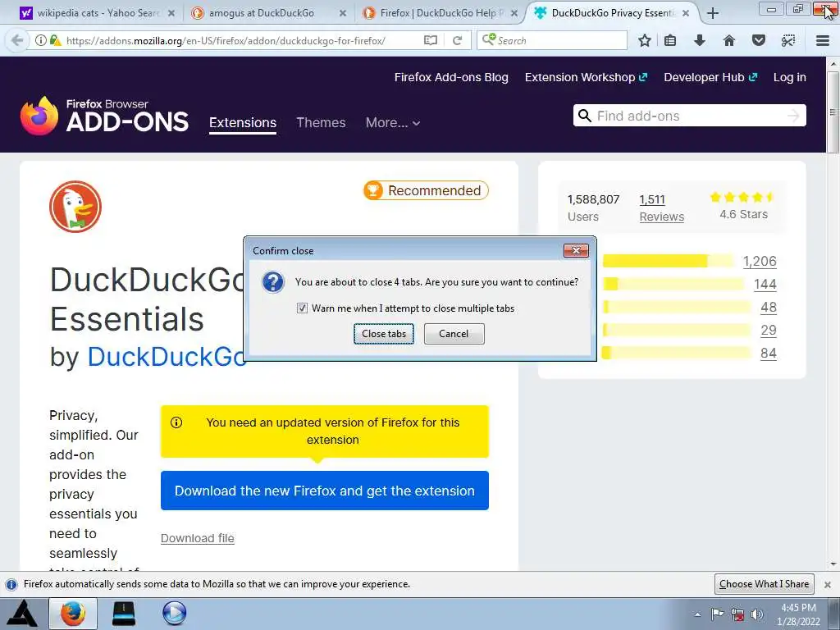Click the screenshots scissors icon
840x630 pixels.
[788, 41]
